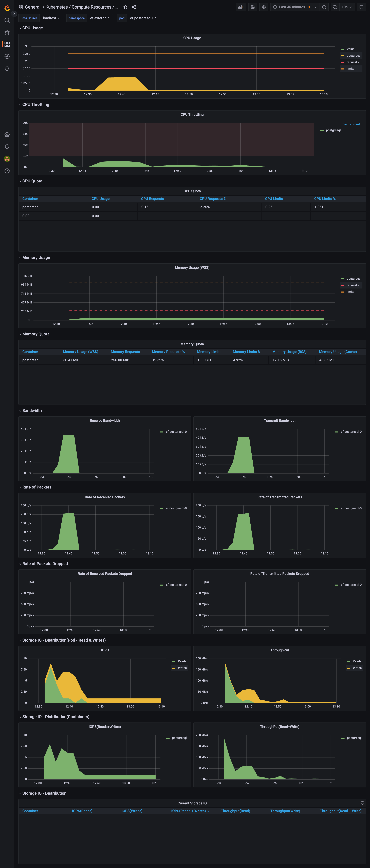Save the dashboard with the disk icon
The height and width of the screenshot is (868, 370).
(253, 7)
